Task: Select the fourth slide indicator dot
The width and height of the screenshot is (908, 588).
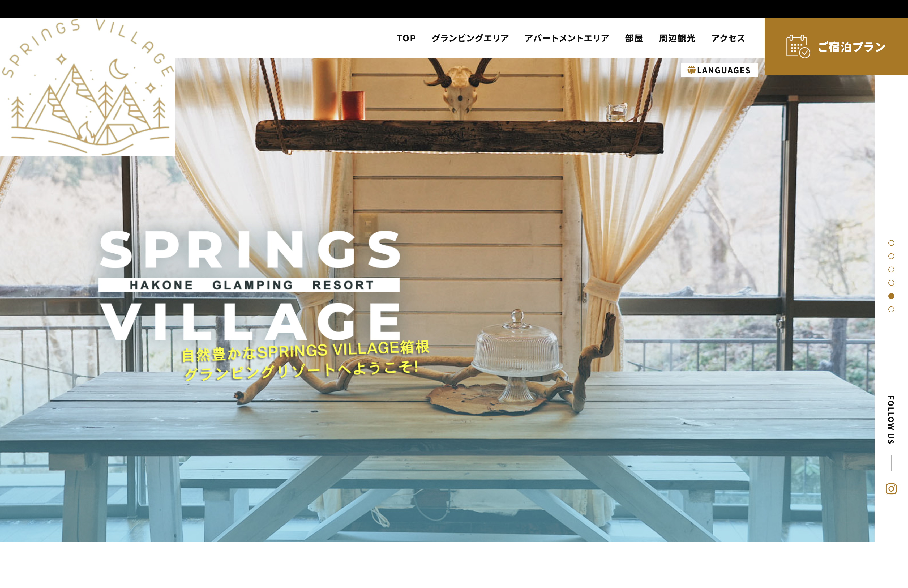Action: point(891,283)
